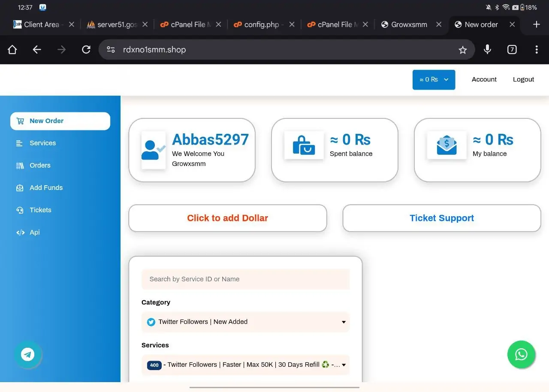Go back using the browser back arrow
This screenshot has height=392, width=549.
click(37, 50)
